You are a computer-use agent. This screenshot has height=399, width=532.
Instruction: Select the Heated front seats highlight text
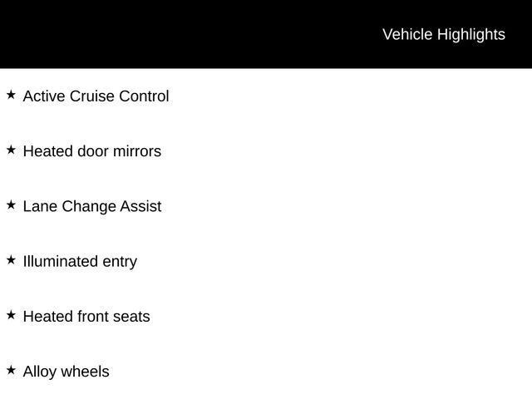click(86, 316)
